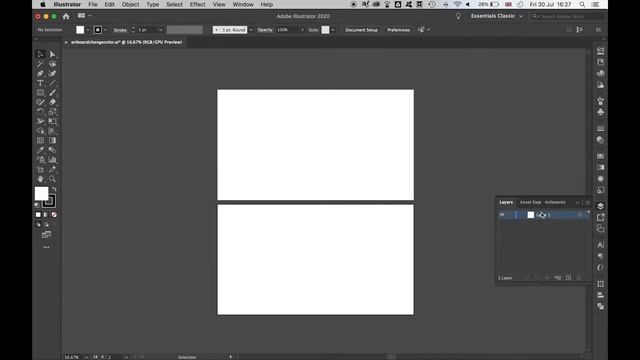640x360 pixels.
Task: Enable Draw Normal mode
Action: pyautogui.click(x=38, y=224)
